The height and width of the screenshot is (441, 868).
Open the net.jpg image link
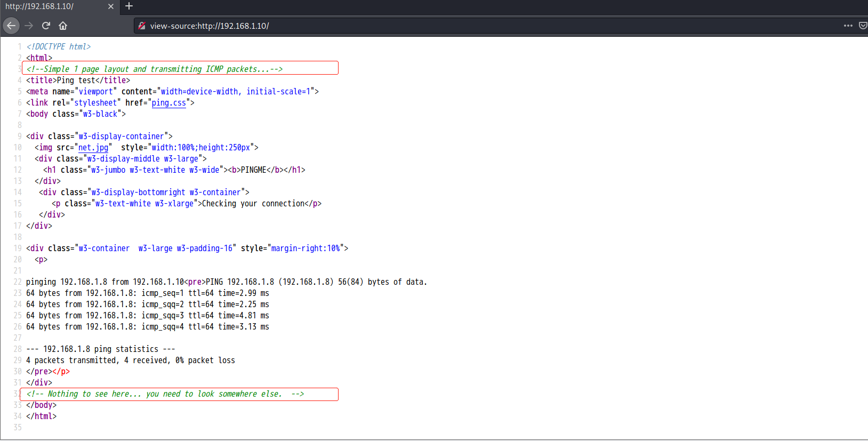tap(93, 148)
